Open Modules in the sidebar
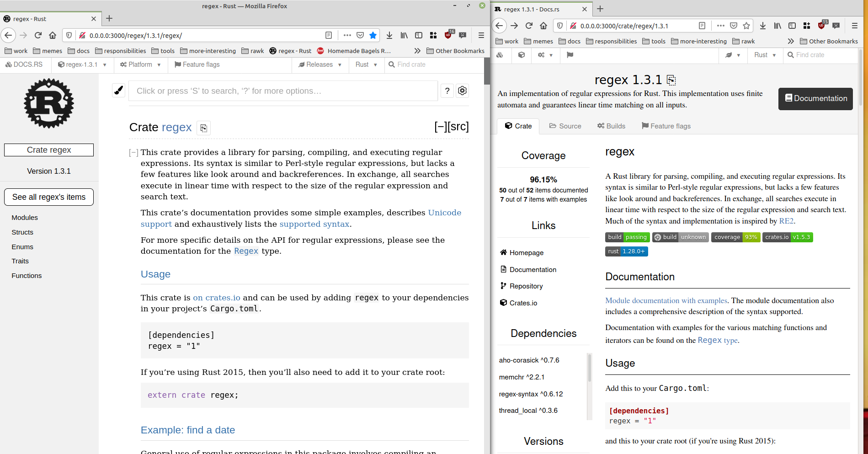This screenshot has height=454, width=868. pos(25,218)
